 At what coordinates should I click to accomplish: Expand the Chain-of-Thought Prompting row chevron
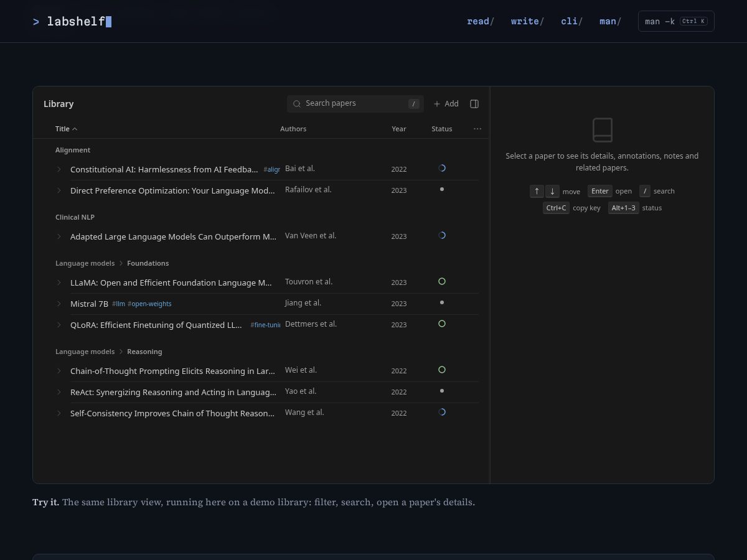[59, 371]
